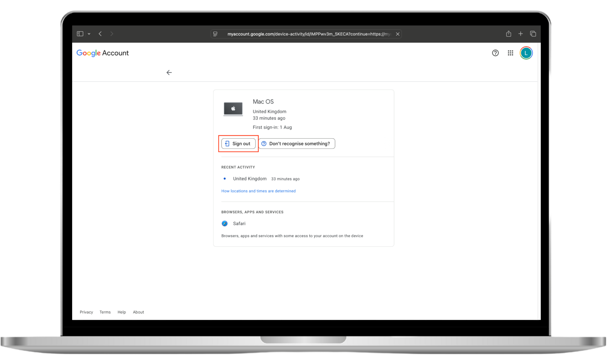Click Don't recognise something? button

tap(297, 143)
